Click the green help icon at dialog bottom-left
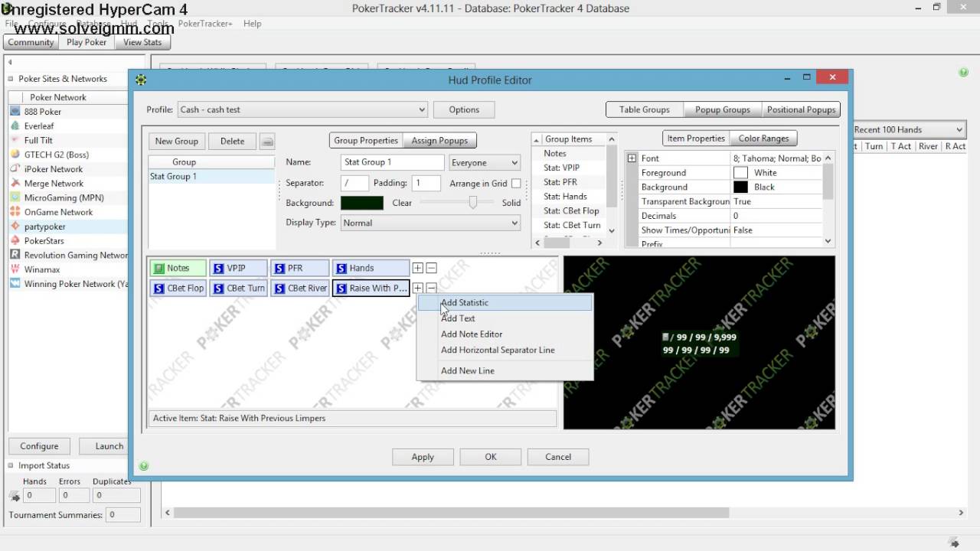980x551 pixels. pyautogui.click(x=144, y=465)
